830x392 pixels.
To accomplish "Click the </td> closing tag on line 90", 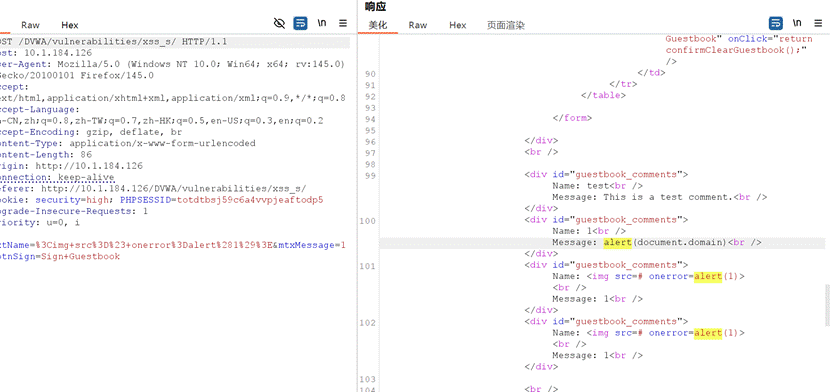I will pos(652,73).
